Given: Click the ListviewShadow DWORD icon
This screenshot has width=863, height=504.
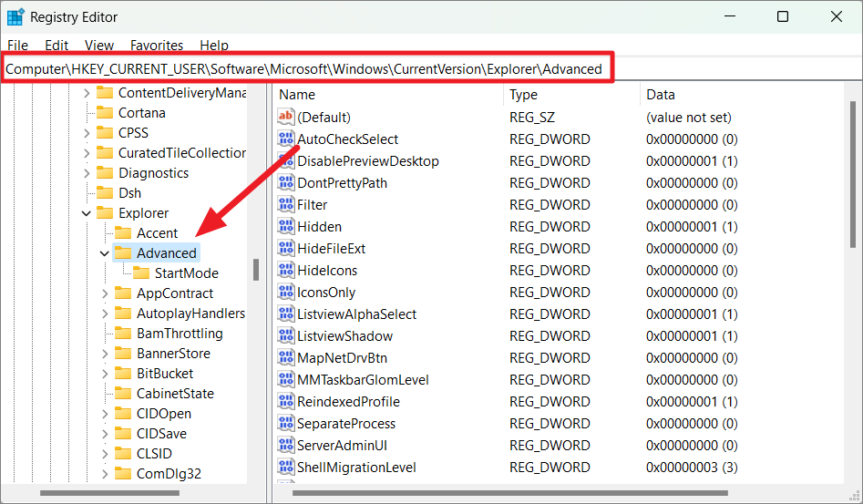Looking at the screenshot, I should click(285, 335).
